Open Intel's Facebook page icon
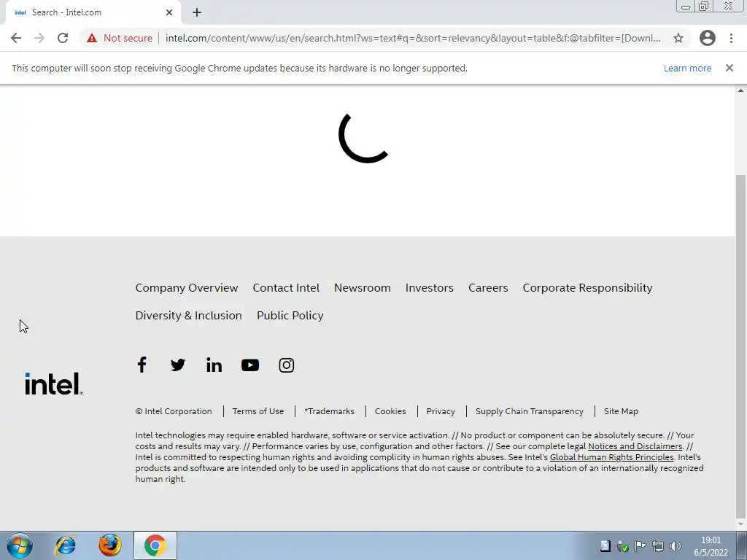The height and width of the screenshot is (560, 747). pos(142,365)
